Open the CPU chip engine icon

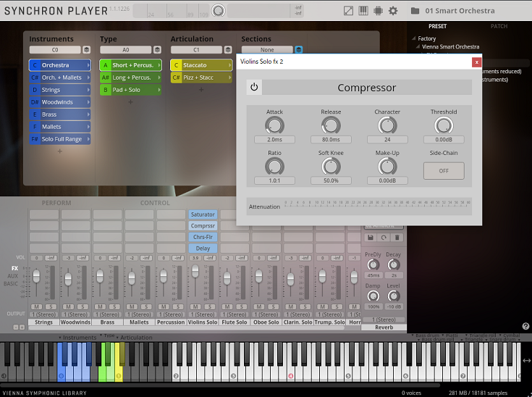(378, 11)
